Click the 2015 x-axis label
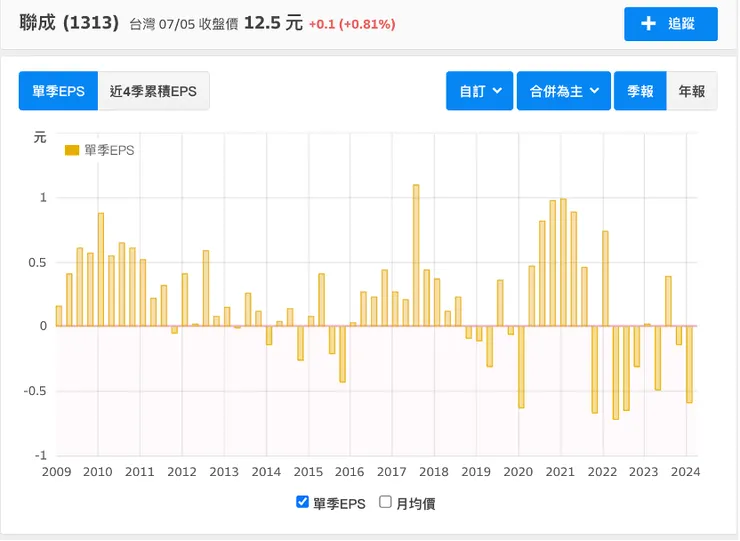Screen dimensions: 740x541 [308, 472]
